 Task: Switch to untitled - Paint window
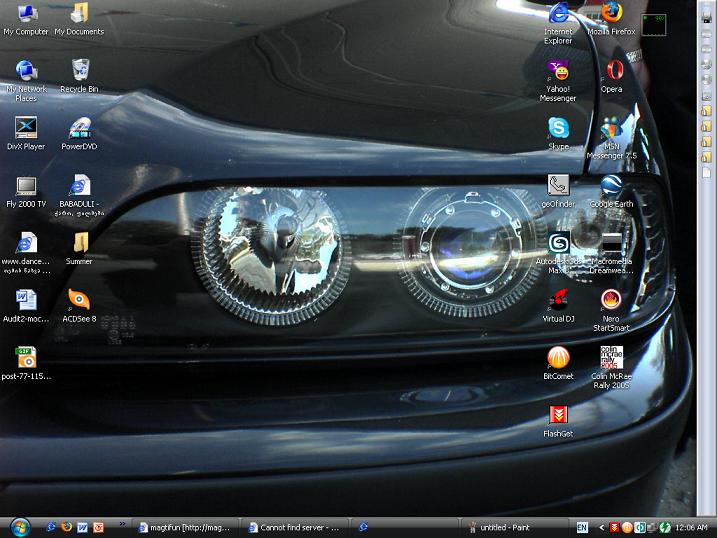[513, 527]
